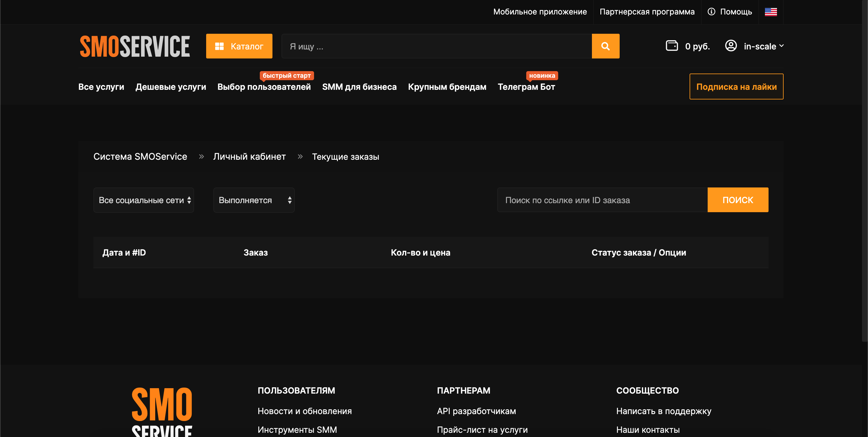Open Выбор пользователей menu item
868x437 pixels.
tap(264, 87)
